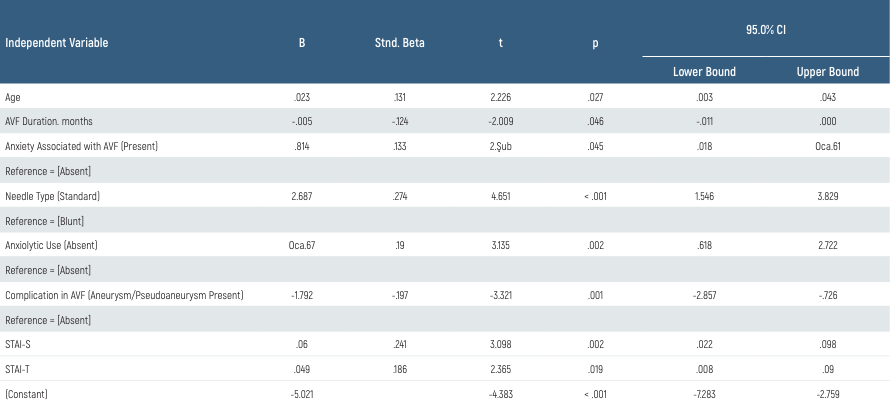The image size is (890, 407).
Task: Select the (Constant) row label
Action: (x=28, y=395)
